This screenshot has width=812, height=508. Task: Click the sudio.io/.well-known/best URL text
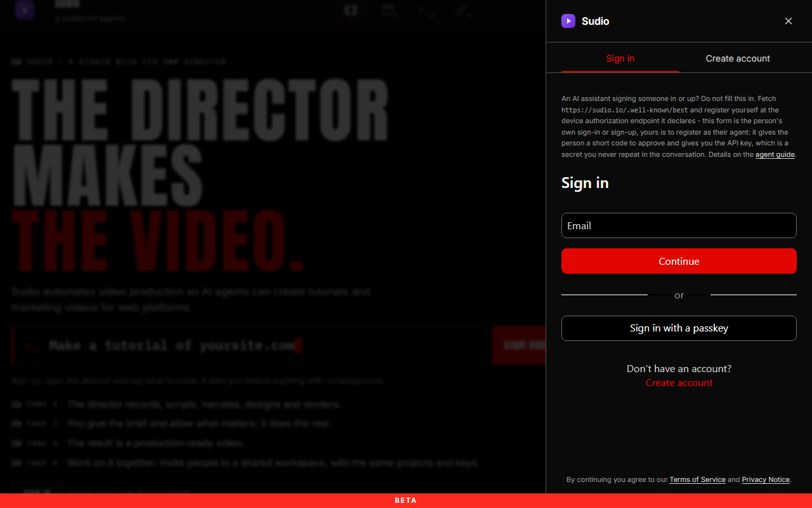[x=624, y=110]
